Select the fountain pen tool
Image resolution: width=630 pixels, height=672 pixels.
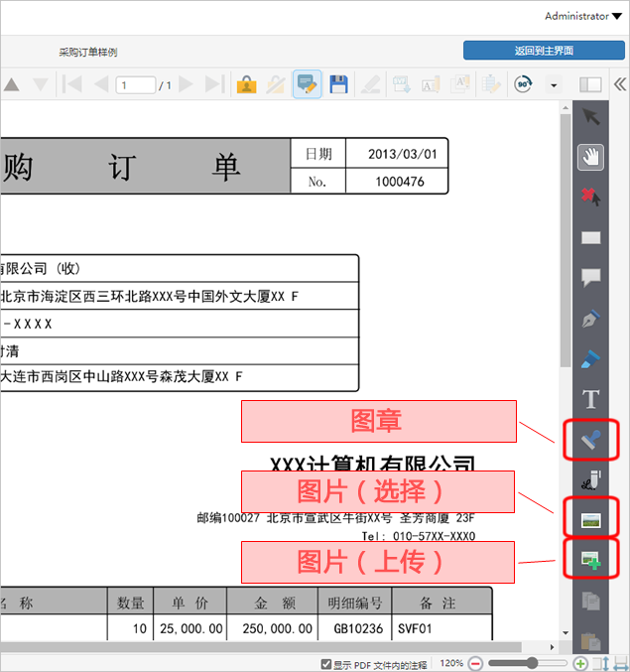[x=591, y=319]
